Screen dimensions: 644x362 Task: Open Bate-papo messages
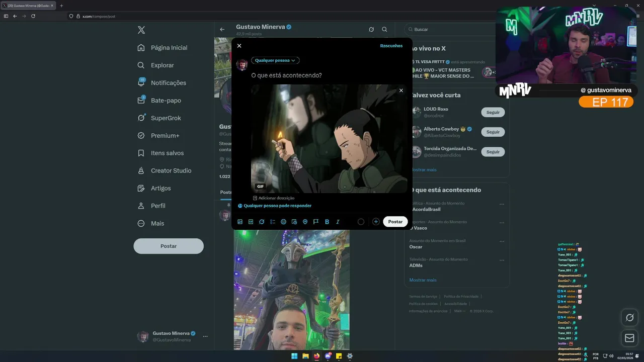tap(159, 101)
